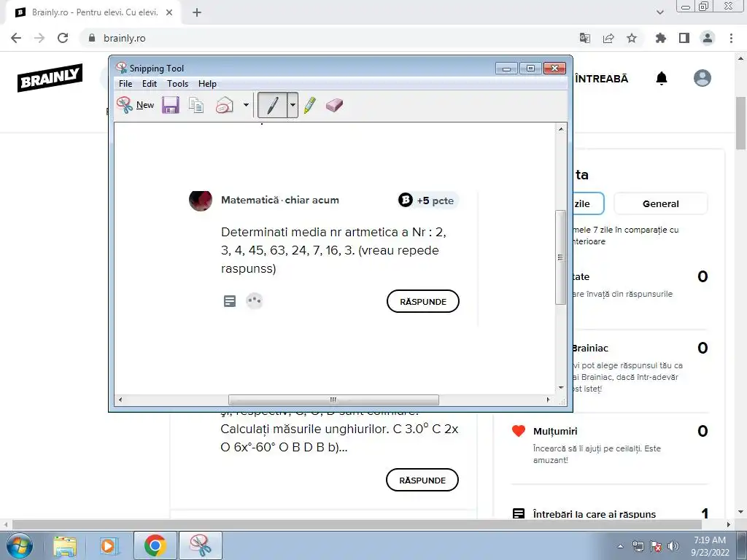Open the Brainly profile avatar menu
The image size is (747, 560).
(703, 78)
